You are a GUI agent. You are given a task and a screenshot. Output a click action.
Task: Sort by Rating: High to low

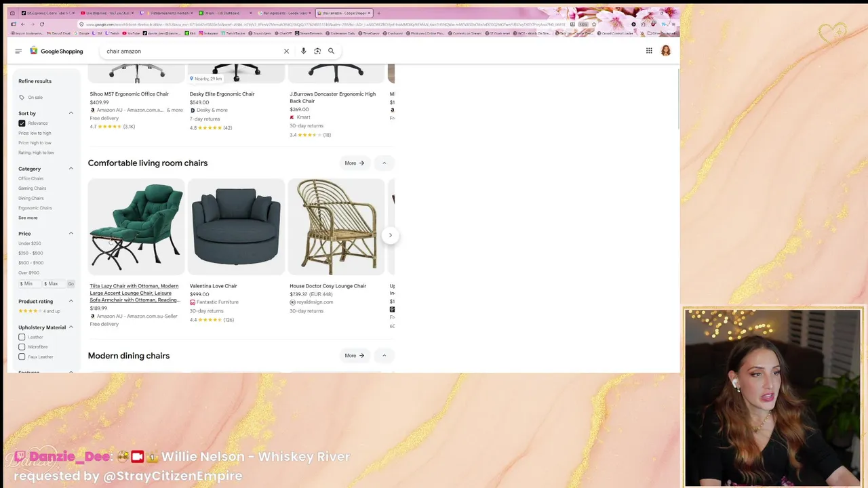pyautogui.click(x=36, y=152)
